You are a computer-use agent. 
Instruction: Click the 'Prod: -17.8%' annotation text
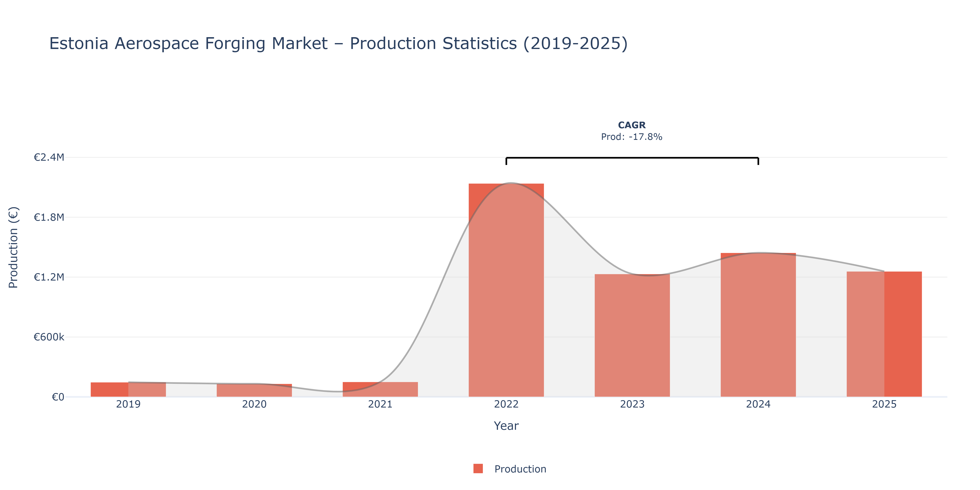(x=631, y=137)
